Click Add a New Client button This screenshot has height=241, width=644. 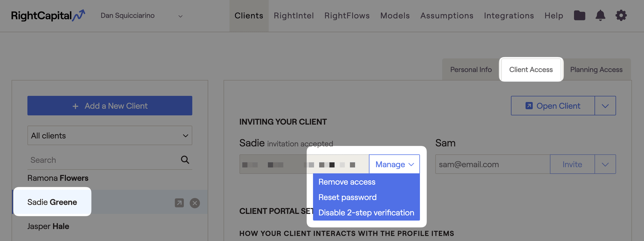tap(110, 106)
